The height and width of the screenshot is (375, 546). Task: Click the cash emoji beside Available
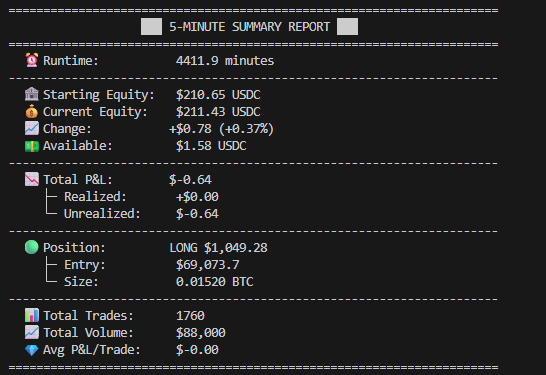[x=32, y=146]
